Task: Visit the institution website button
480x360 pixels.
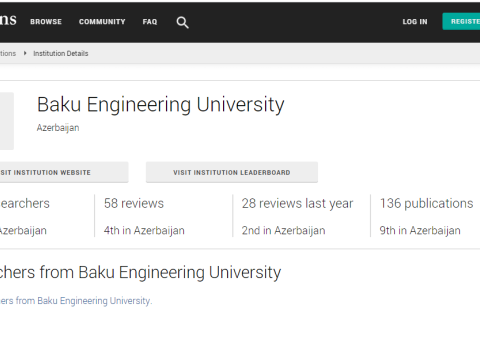Action: pyautogui.click(x=64, y=172)
